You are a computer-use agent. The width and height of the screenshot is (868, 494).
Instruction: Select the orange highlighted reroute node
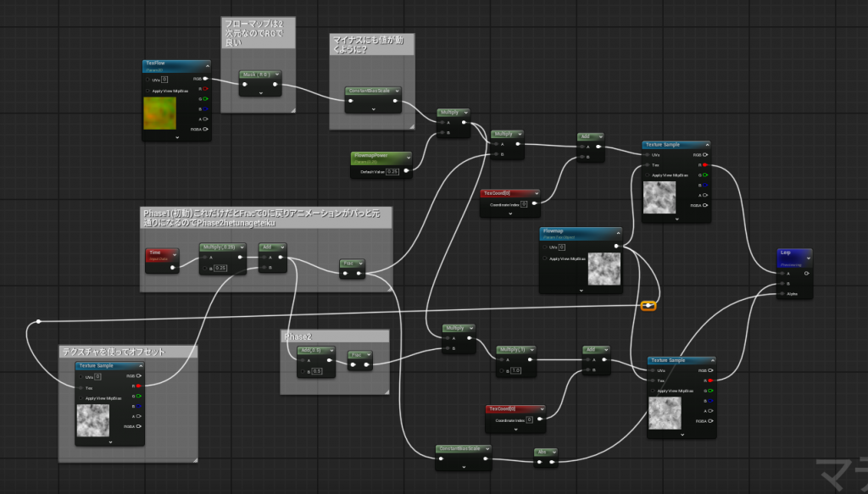pyautogui.click(x=648, y=305)
